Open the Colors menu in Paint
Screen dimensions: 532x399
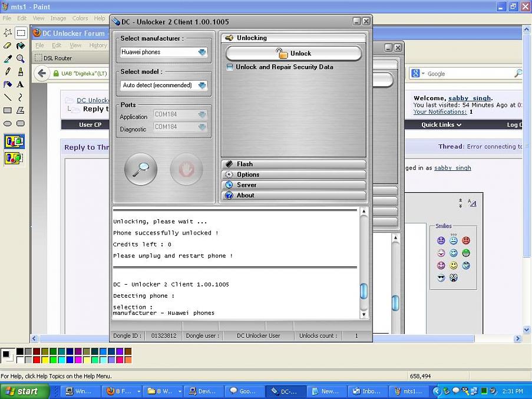80,18
